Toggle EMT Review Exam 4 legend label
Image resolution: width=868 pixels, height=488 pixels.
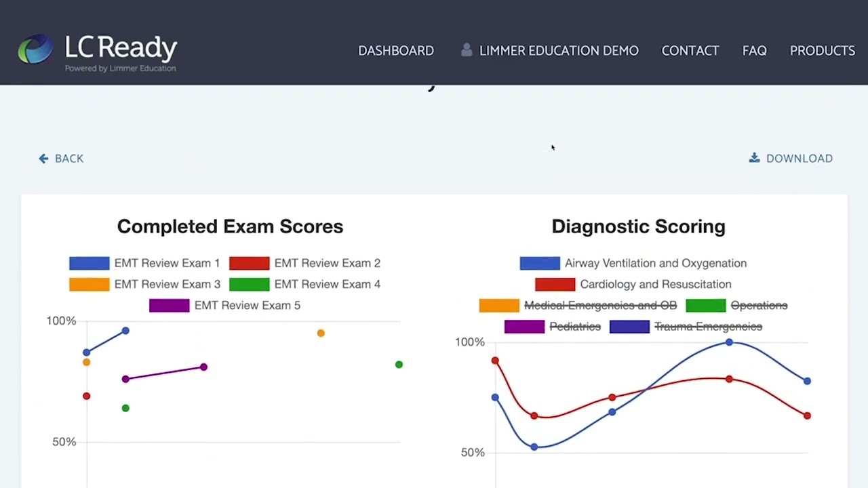[327, 284]
